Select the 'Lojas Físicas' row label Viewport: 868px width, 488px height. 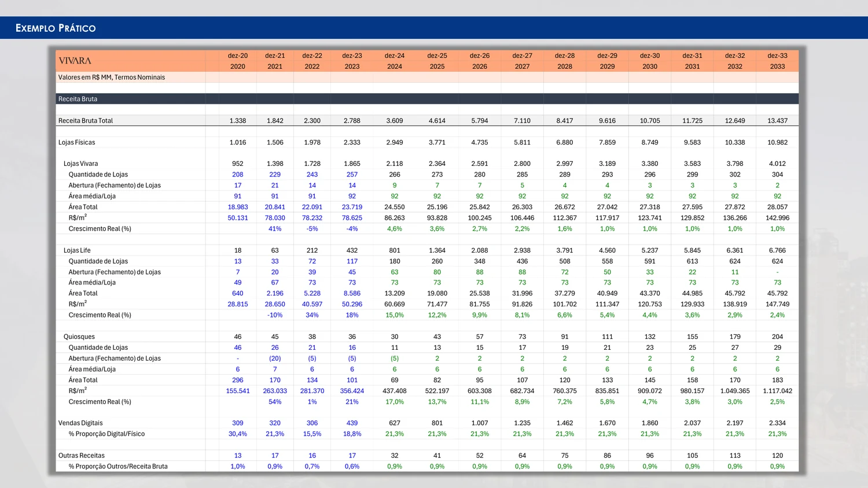[x=77, y=142]
